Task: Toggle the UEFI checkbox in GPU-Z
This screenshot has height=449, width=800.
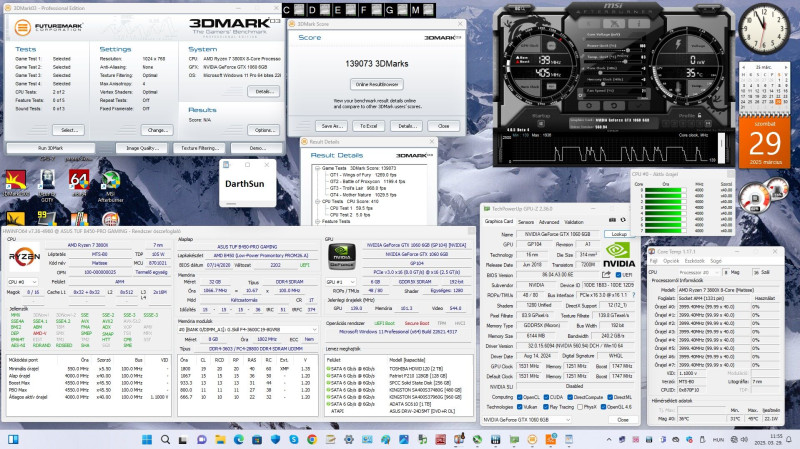Action: 618,275
